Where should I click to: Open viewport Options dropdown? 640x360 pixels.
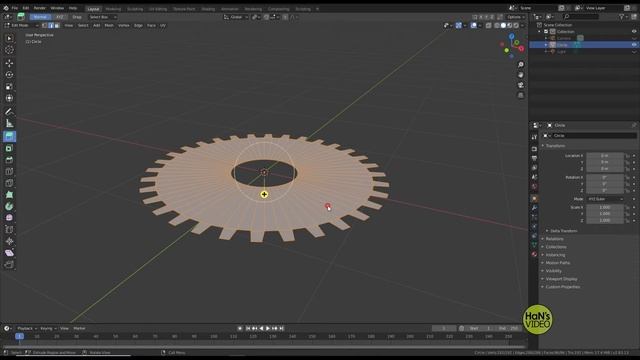coord(515,17)
